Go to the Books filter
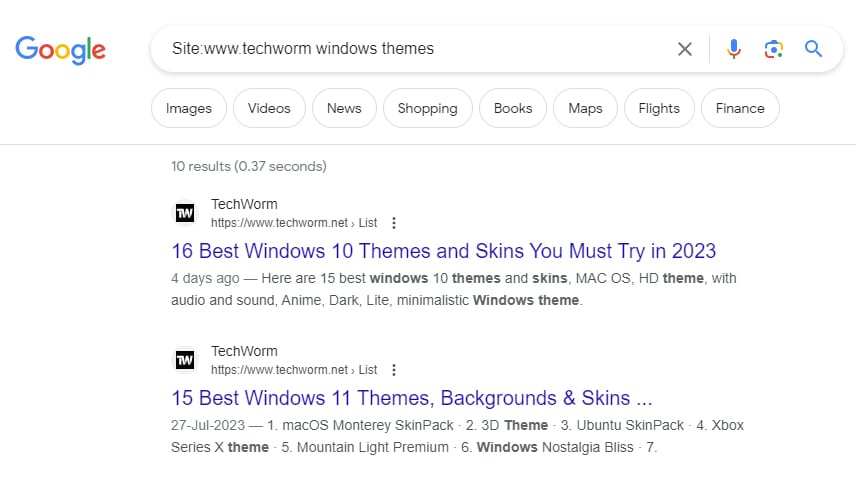Screen dimensions: 856x479 513,108
